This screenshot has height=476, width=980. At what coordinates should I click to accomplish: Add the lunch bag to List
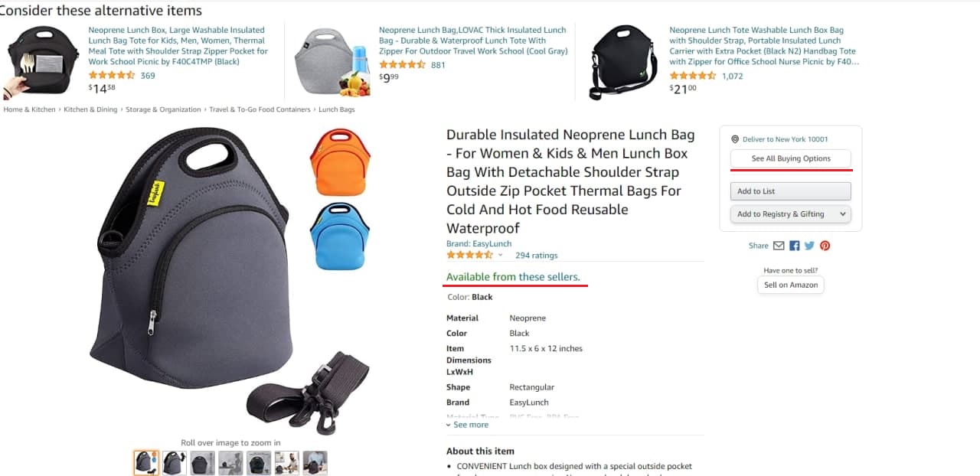[x=791, y=191]
